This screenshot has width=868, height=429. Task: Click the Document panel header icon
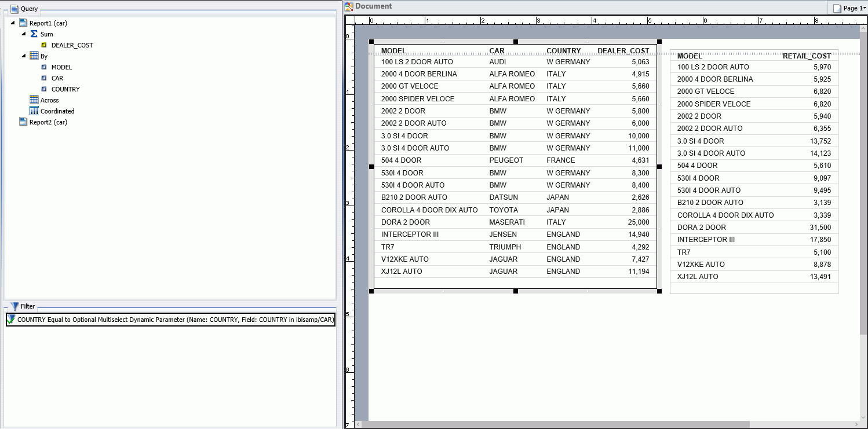click(x=349, y=6)
